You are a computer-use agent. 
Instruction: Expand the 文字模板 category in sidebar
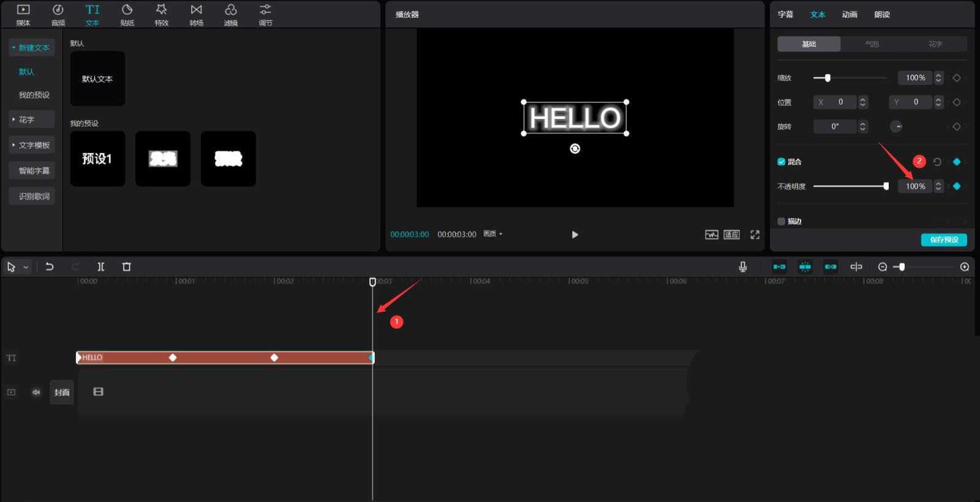[x=32, y=145]
